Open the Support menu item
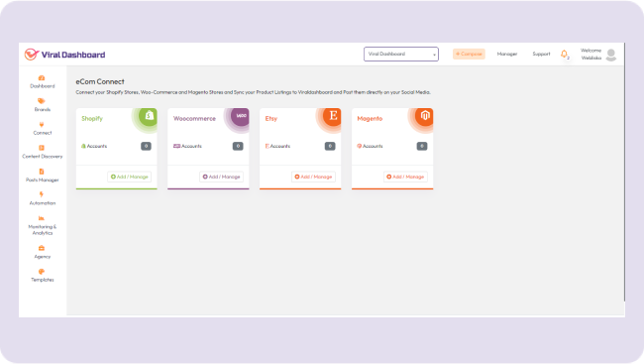 541,54
